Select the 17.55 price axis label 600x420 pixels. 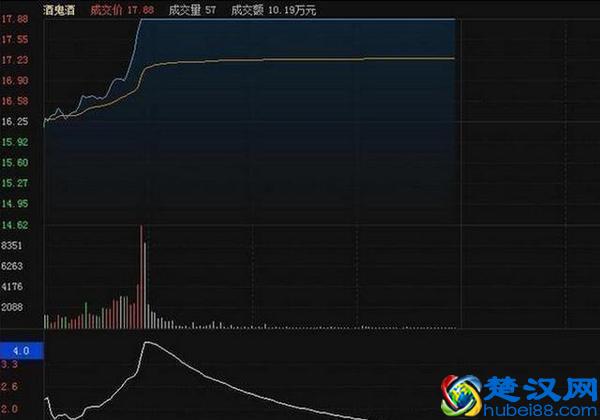[15, 39]
